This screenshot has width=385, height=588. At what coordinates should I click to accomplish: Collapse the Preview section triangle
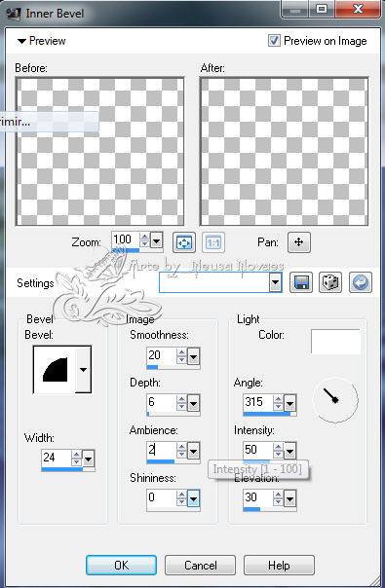click(x=21, y=41)
